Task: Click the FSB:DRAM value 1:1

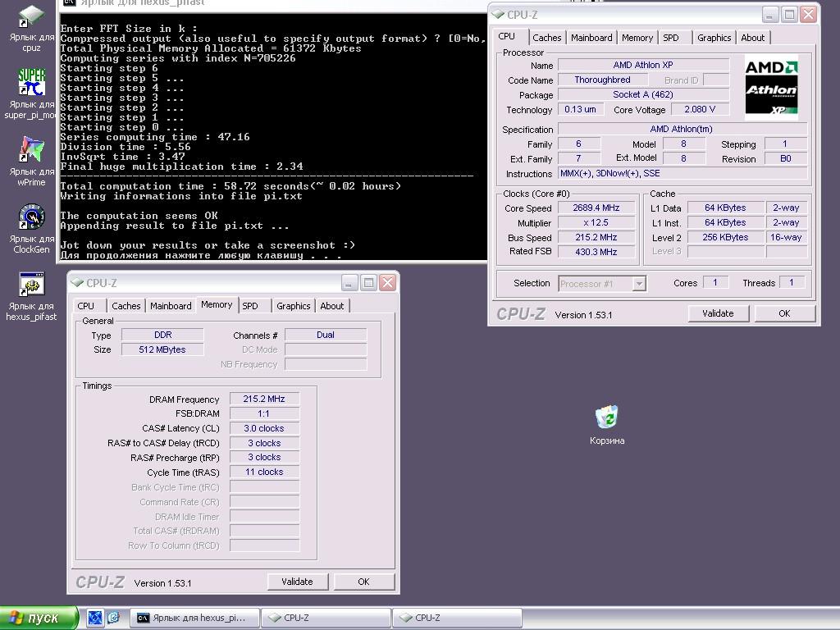Action: click(x=265, y=413)
